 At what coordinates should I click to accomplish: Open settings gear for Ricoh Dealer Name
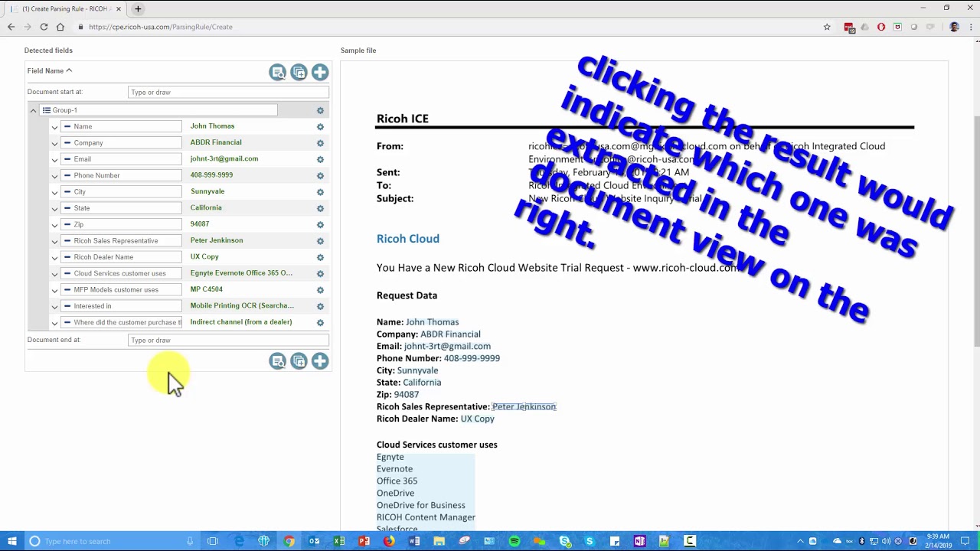[x=320, y=257]
